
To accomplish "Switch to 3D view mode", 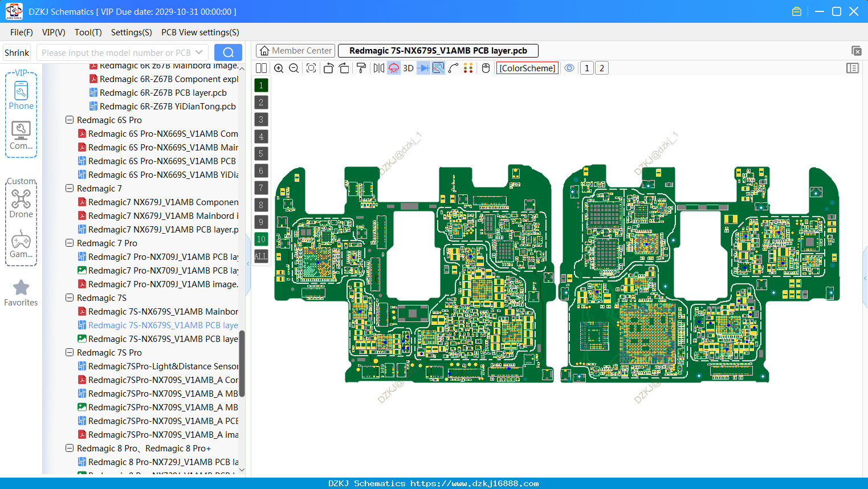I will coord(408,68).
